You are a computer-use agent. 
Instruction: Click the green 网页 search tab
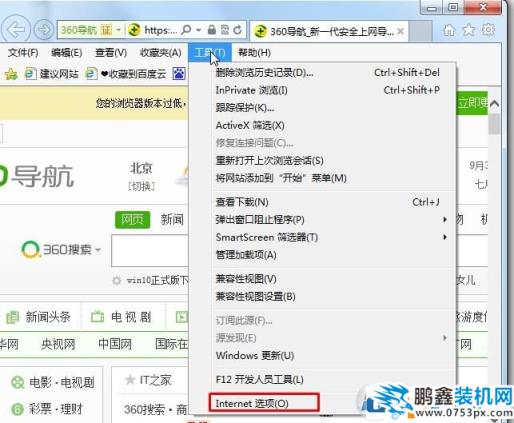coord(132,220)
